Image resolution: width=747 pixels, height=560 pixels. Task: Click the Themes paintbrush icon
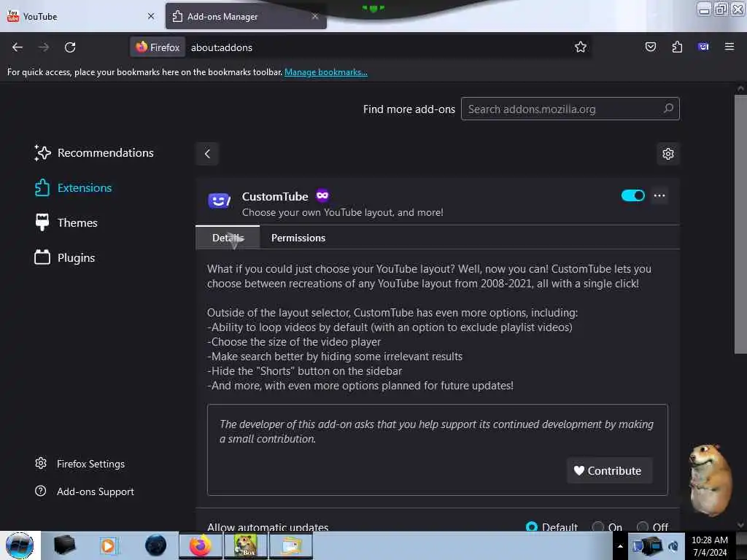(42, 222)
